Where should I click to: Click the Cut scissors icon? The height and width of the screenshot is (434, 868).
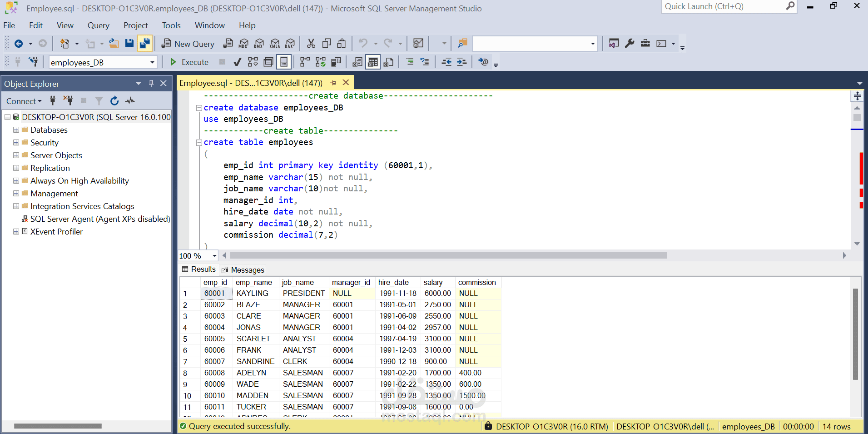311,44
